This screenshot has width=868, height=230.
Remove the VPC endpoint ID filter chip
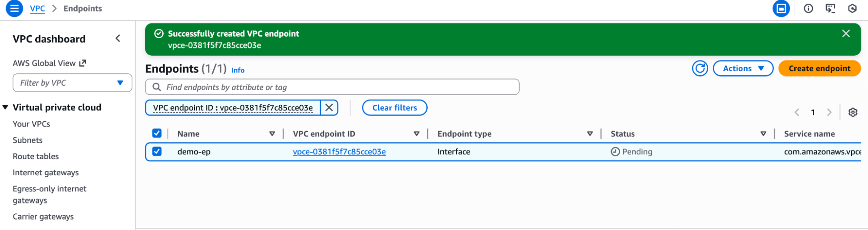pos(329,107)
